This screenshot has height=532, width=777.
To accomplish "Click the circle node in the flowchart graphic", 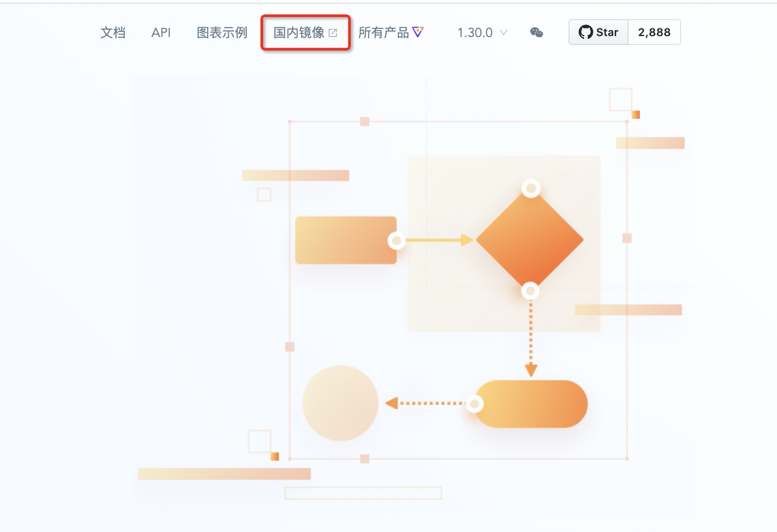I will tap(341, 402).
